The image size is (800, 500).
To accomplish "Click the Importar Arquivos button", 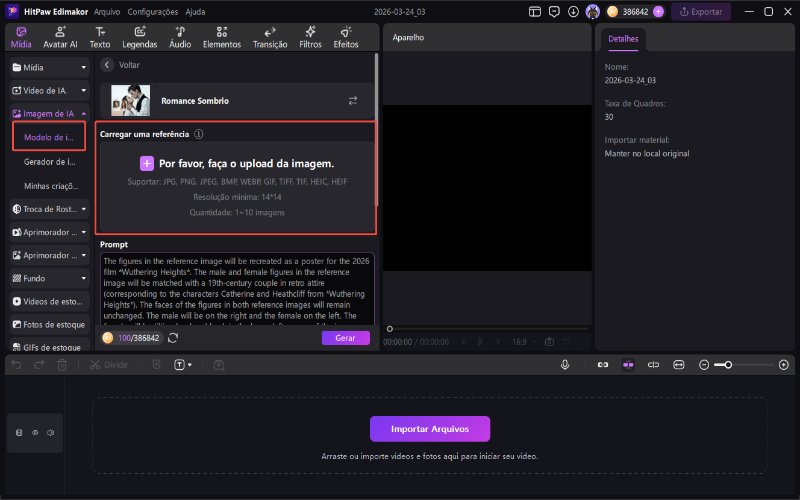I will coord(430,429).
